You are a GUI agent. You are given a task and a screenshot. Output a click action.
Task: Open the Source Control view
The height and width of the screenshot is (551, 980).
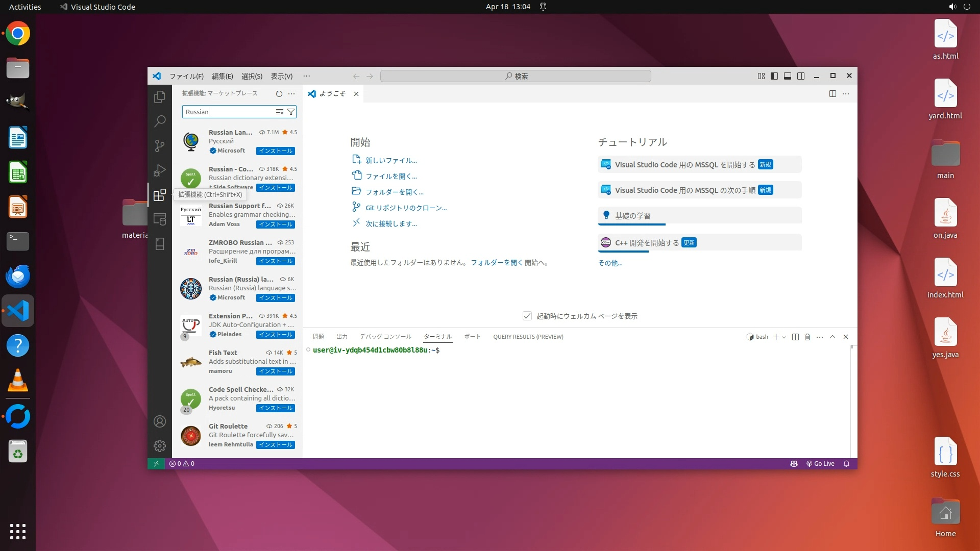coord(160,146)
